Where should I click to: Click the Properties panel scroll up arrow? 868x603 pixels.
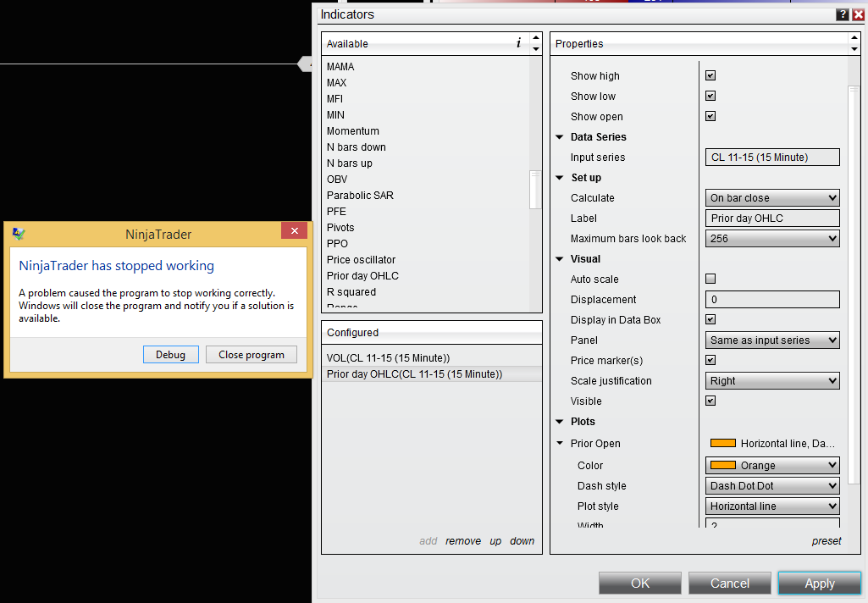854,37
